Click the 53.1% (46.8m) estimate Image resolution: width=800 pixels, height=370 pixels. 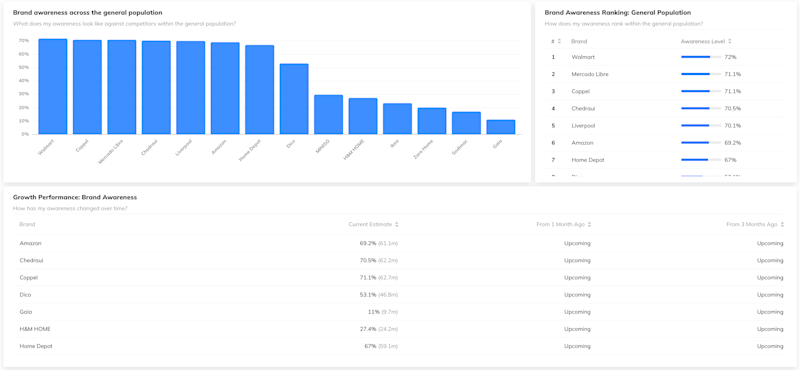379,295
